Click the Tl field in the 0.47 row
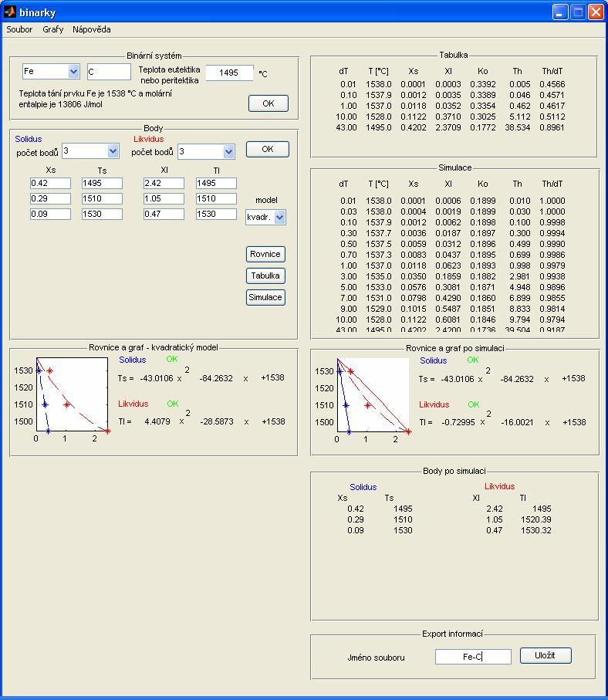The height and width of the screenshot is (700, 608). pos(217,214)
